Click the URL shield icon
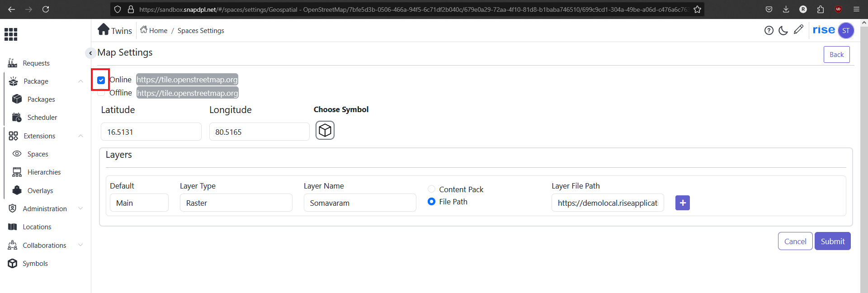868x293 pixels. click(x=118, y=9)
